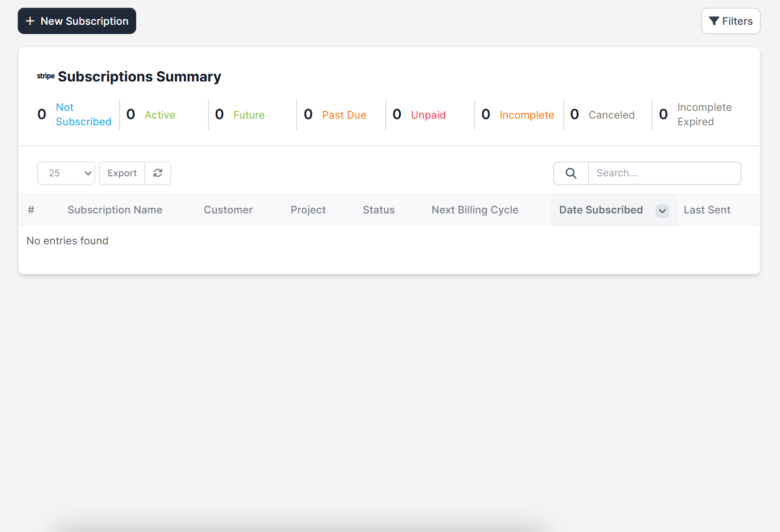Viewport: 780px width, 532px height.
Task: Filter by Active subscriptions
Action: [160, 115]
